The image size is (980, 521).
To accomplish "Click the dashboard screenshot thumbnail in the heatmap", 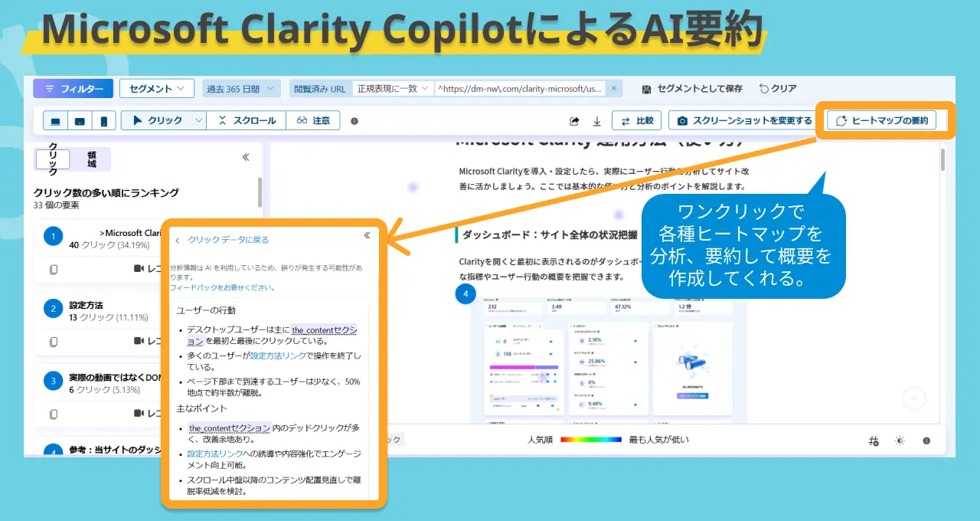I will 608,362.
